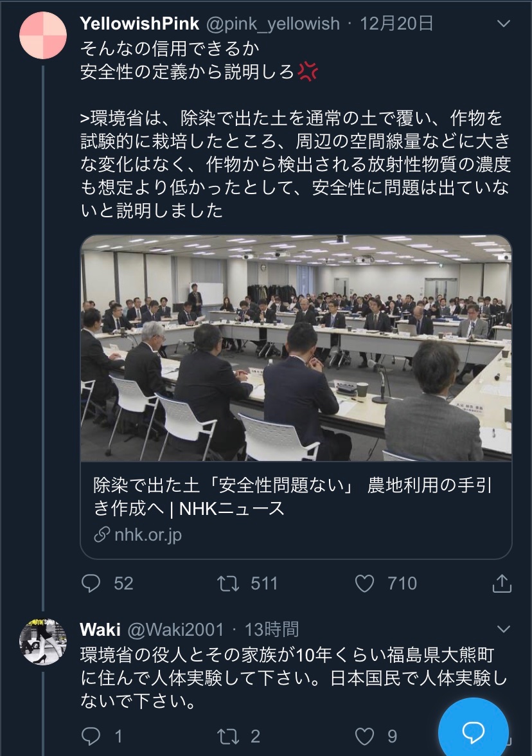Like the YellowishPink tweet with 710 likes

(364, 584)
